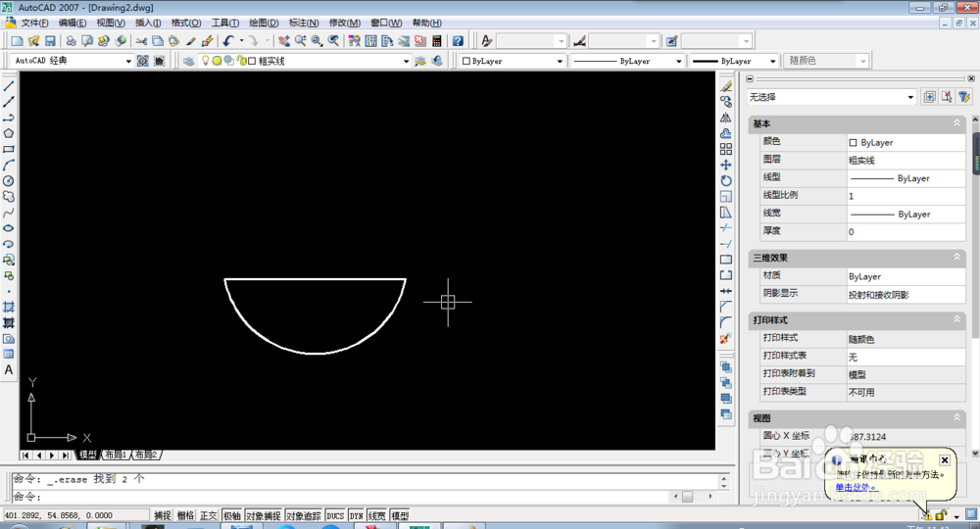The width and height of the screenshot is (980, 529).
Task: Click the Undo arrow icon
Action: coord(228,41)
